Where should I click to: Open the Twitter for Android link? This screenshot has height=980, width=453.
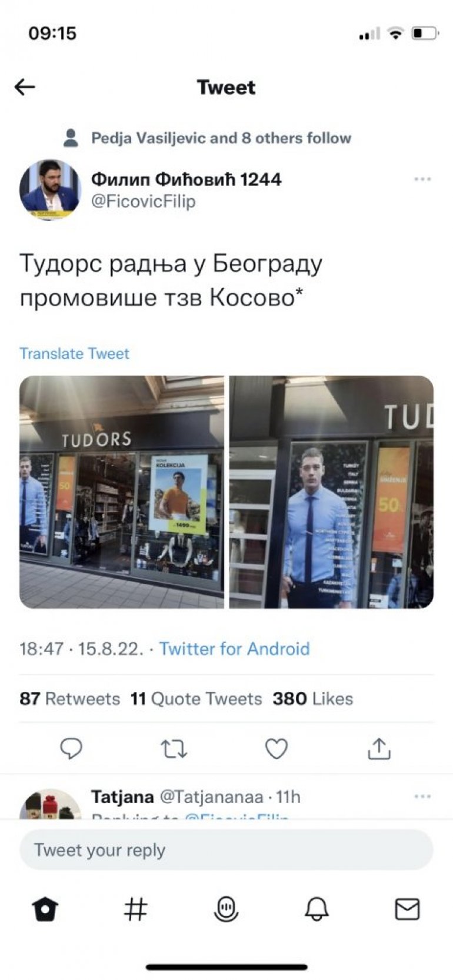(x=234, y=648)
